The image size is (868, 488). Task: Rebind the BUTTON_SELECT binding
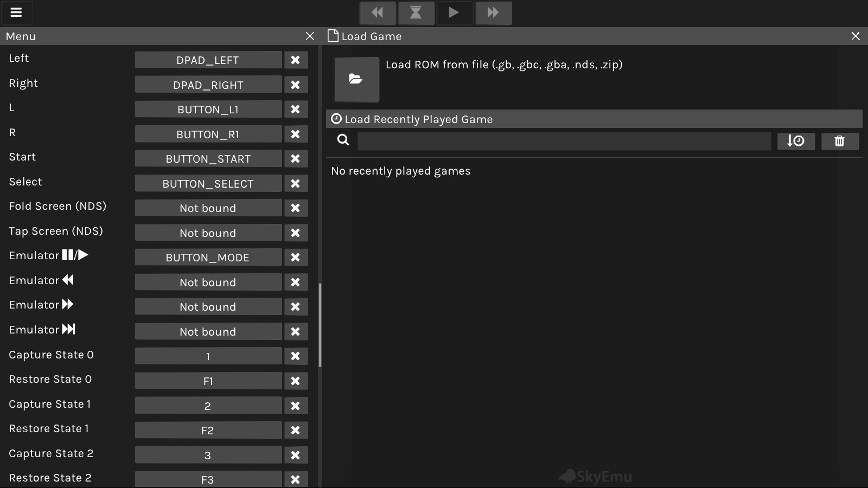(x=208, y=184)
